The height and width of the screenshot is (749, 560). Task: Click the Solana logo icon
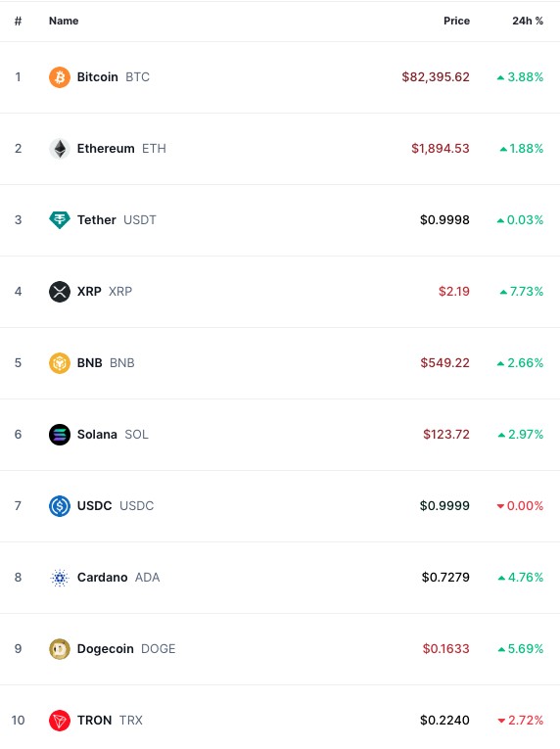[60, 434]
